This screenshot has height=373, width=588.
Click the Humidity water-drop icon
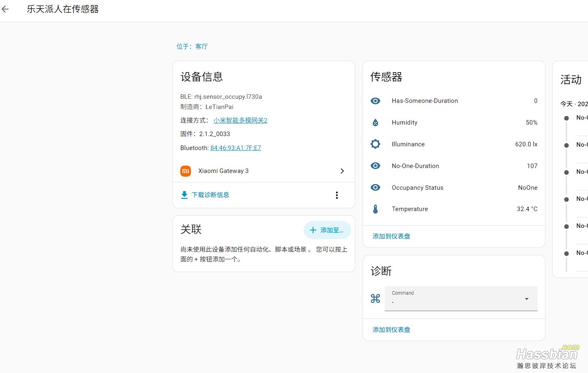pos(375,123)
